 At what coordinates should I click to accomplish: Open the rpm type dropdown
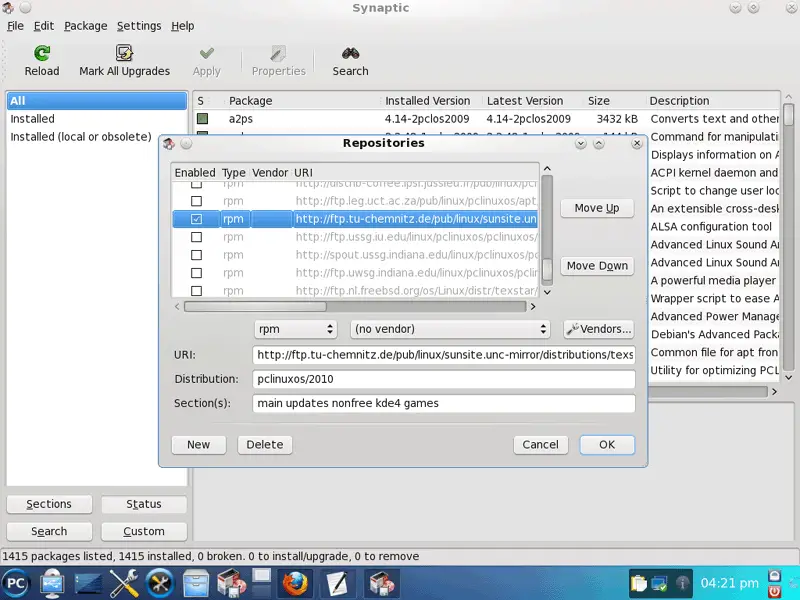pyautogui.click(x=295, y=329)
